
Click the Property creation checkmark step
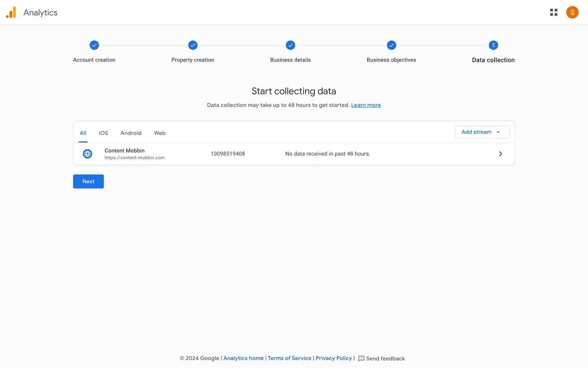coord(193,45)
